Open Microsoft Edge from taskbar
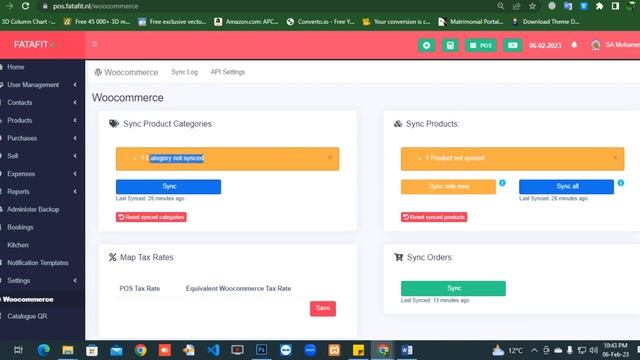The image size is (640, 360). pyautogui.click(x=43, y=350)
